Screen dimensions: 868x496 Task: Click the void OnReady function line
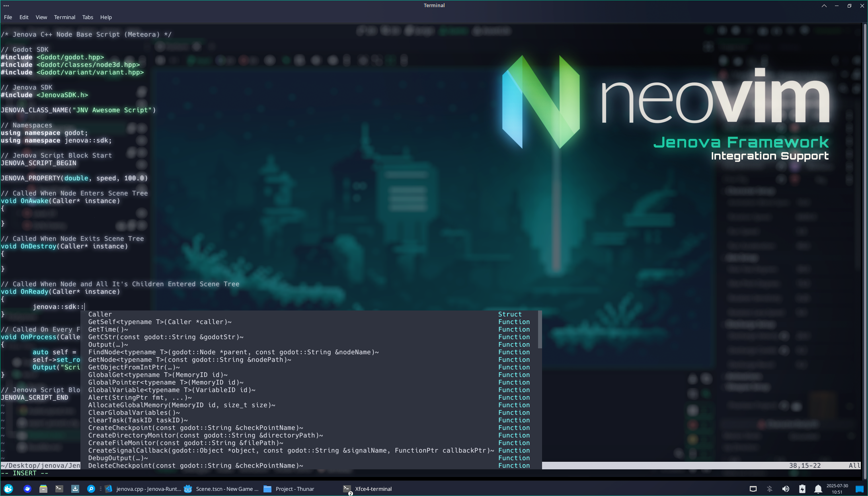[x=60, y=291]
